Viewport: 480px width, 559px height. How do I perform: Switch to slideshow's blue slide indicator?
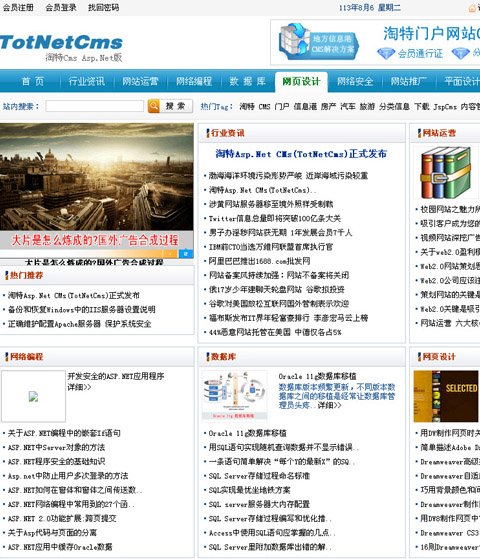[186, 253]
